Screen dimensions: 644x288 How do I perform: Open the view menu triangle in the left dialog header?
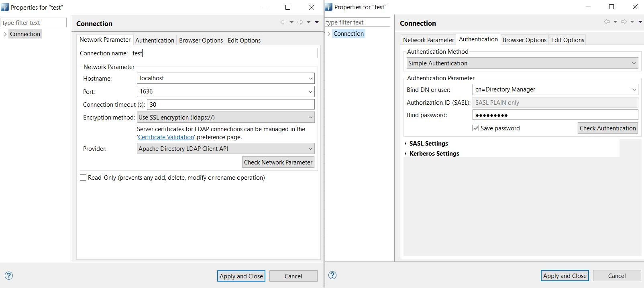click(x=317, y=22)
